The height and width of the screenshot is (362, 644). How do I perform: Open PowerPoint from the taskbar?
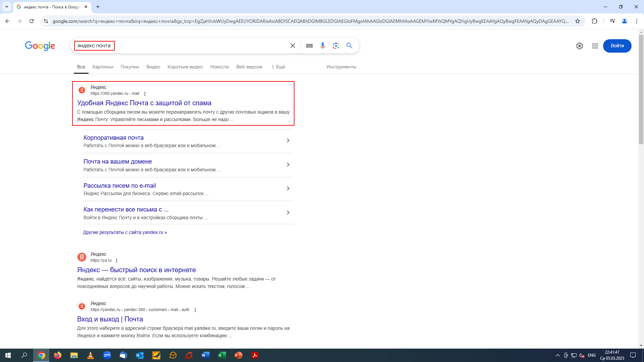pyautogui.click(x=238, y=355)
